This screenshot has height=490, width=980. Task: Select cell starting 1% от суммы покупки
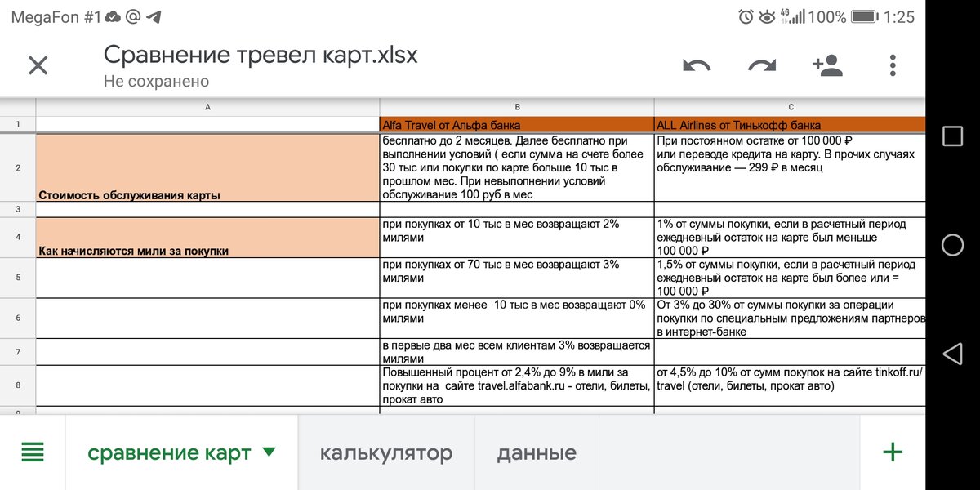(x=791, y=238)
